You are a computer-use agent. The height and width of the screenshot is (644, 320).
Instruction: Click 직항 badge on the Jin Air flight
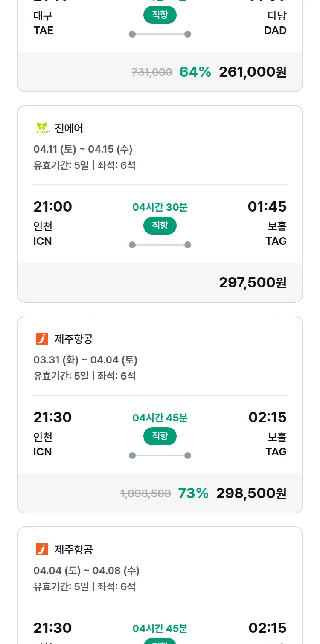point(160,226)
